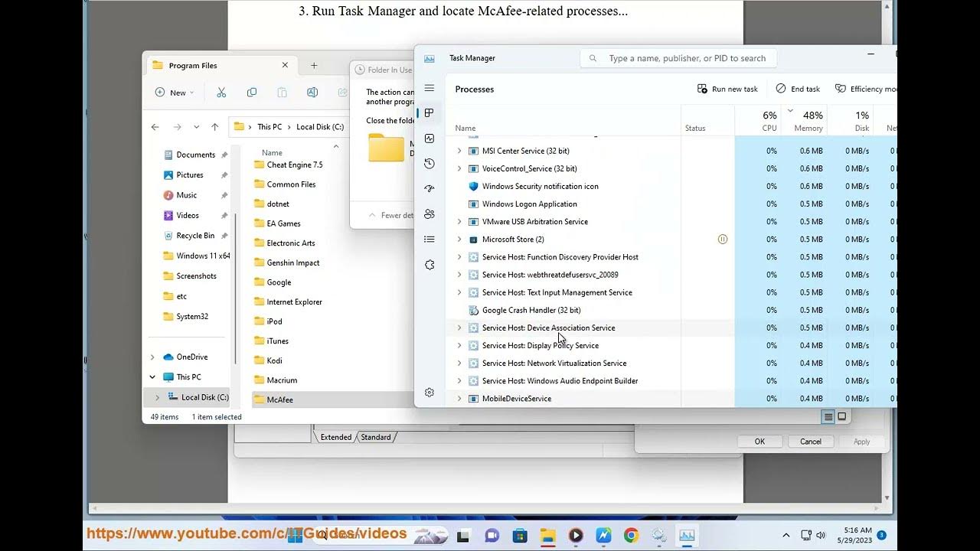Expand VoiceControl_Service (32 bit) process
Viewport: 980px width, 551px height.
[x=459, y=168]
